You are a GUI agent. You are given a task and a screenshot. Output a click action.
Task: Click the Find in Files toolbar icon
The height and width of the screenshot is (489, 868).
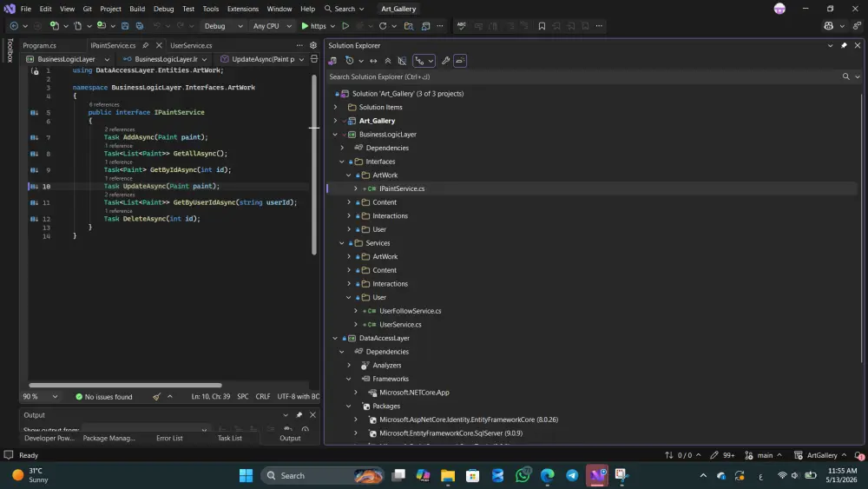pyautogui.click(x=409, y=26)
